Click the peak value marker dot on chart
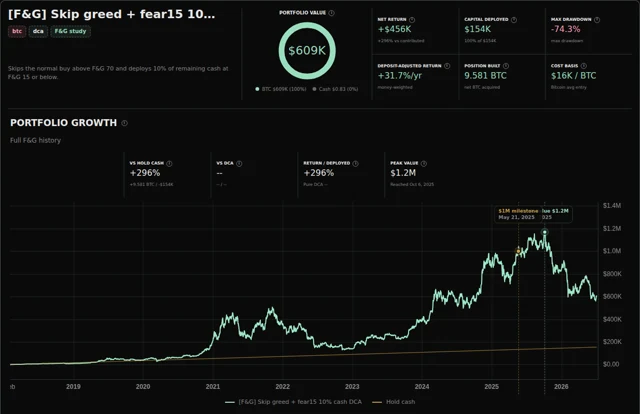Viewport: 640px width, 414px height. click(544, 232)
